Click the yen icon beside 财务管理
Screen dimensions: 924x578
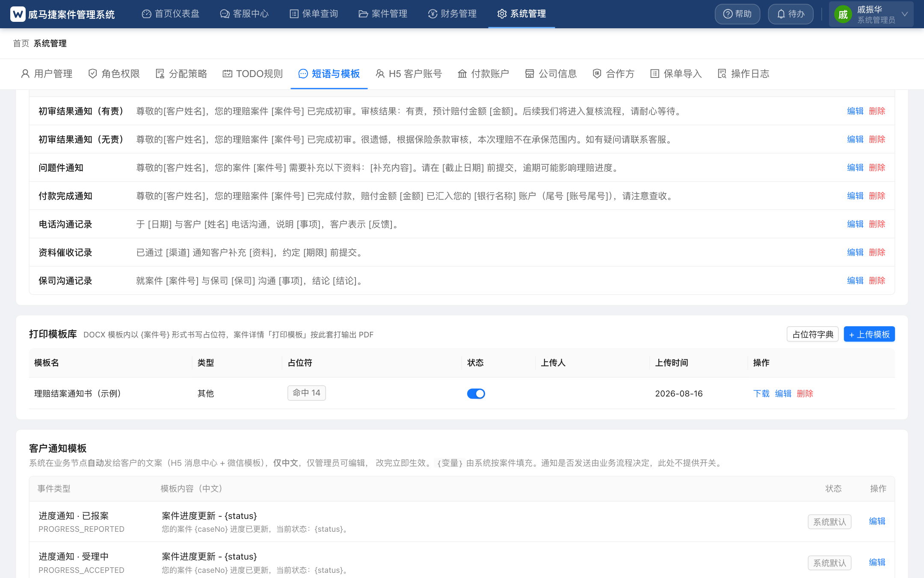(x=432, y=14)
